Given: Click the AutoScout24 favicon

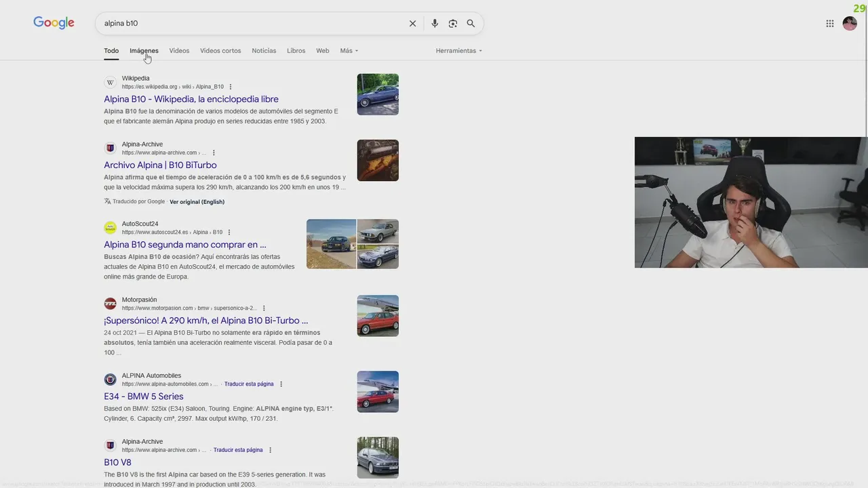Looking at the screenshot, I should click(110, 228).
